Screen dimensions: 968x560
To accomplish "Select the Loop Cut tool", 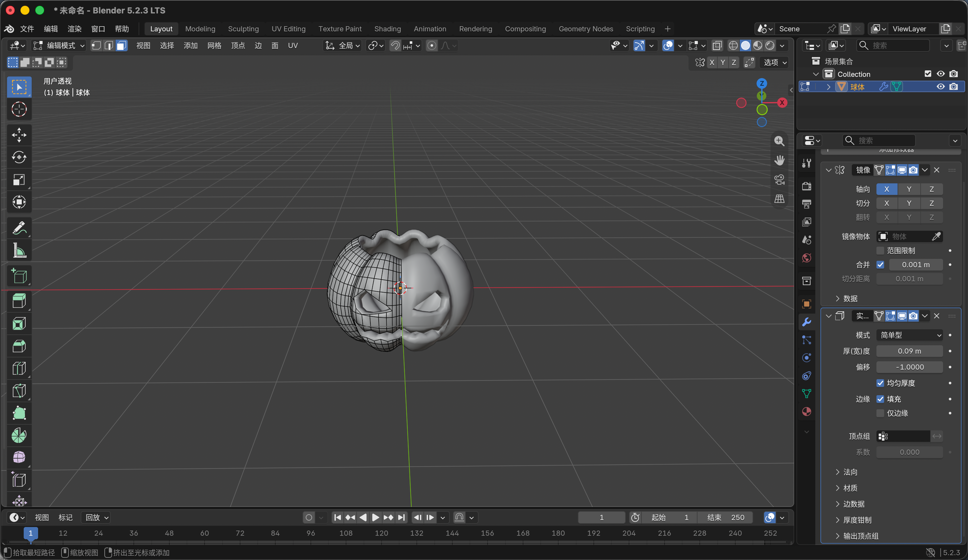I will (x=19, y=368).
